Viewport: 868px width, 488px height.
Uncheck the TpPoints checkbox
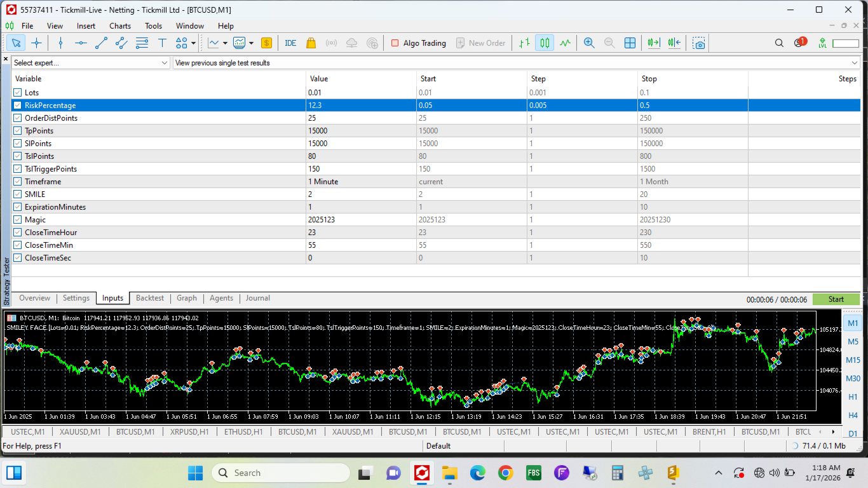[x=18, y=131]
